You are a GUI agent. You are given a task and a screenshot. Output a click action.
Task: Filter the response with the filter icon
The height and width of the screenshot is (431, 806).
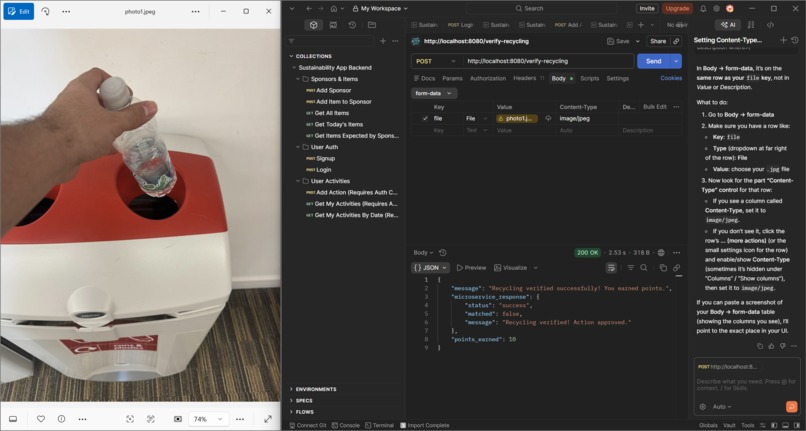631,267
